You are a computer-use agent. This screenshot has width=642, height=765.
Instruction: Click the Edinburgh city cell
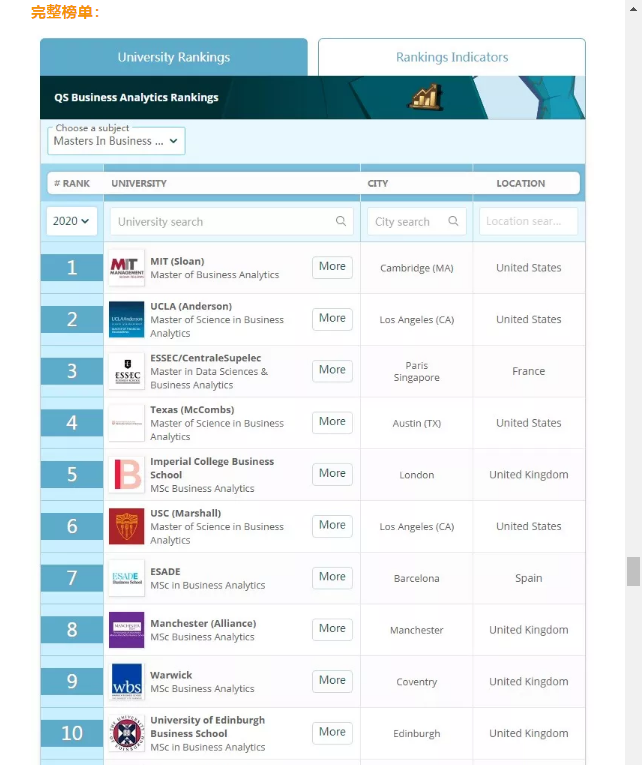pyautogui.click(x=417, y=733)
